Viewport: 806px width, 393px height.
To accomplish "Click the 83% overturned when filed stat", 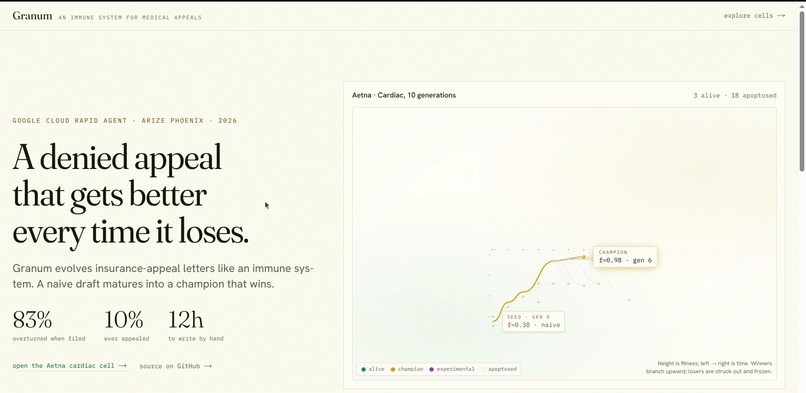I will 49,326.
